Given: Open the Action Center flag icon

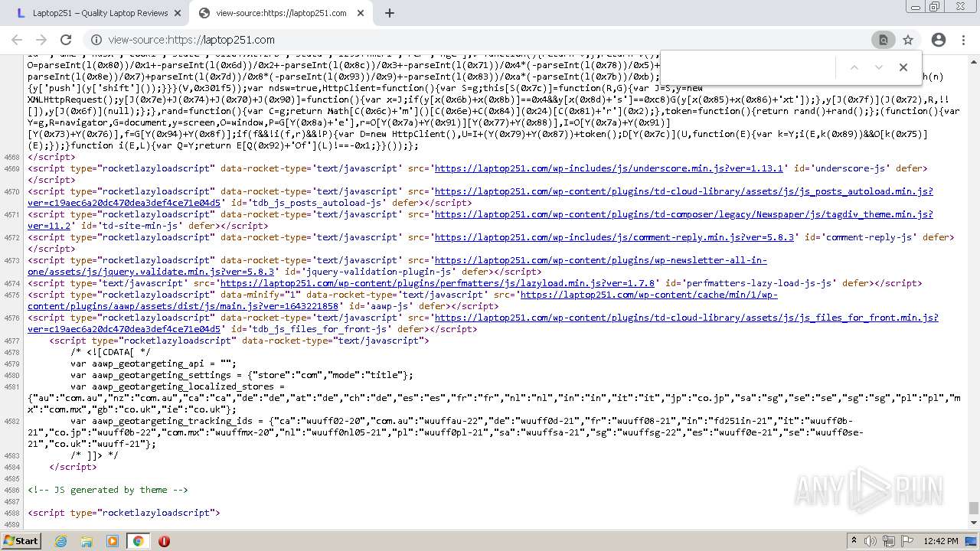Looking at the screenshot, I should [907, 541].
